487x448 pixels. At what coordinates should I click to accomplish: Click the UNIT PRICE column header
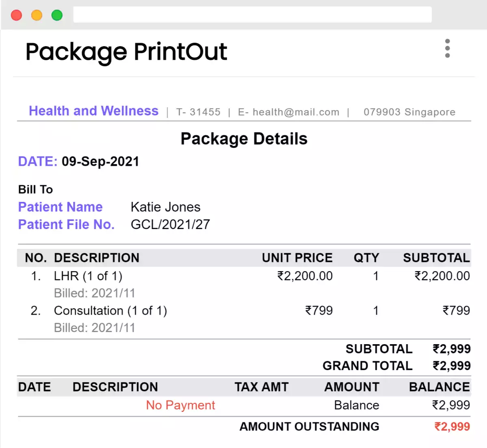click(x=297, y=258)
